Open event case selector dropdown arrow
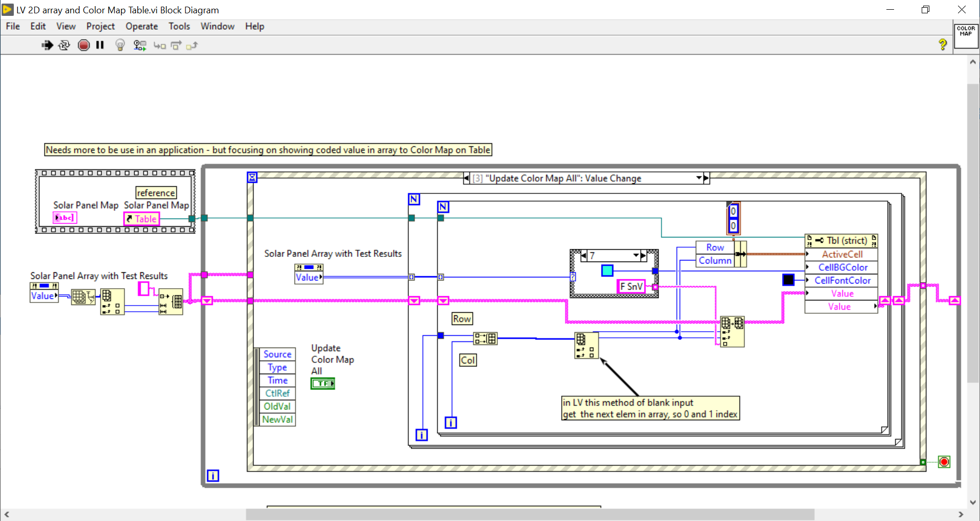 [x=699, y=178]
